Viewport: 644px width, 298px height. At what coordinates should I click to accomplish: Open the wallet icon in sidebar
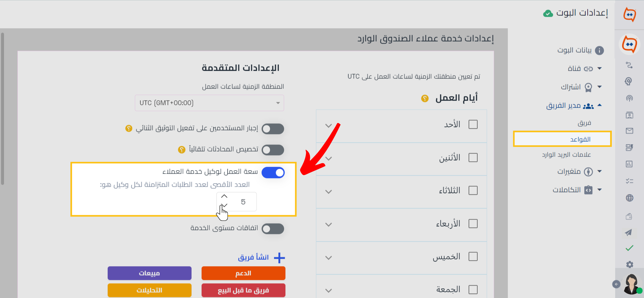point(629,216)
